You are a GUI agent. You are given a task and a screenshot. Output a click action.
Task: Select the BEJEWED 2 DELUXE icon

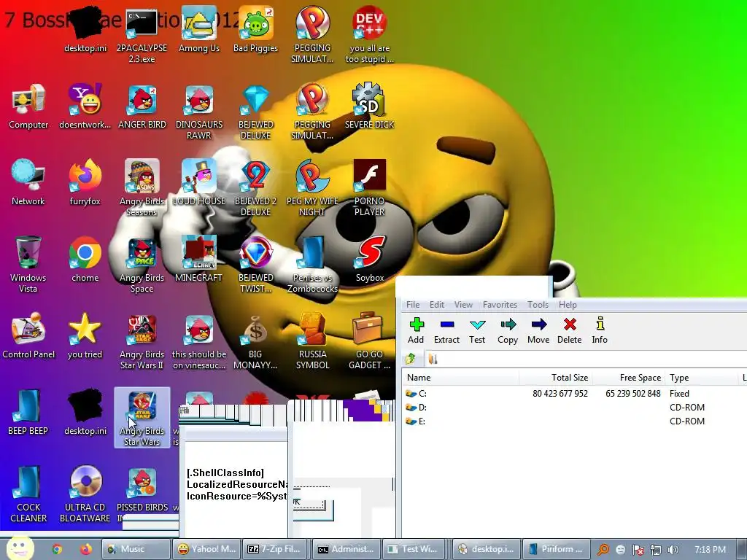(256, 188)
